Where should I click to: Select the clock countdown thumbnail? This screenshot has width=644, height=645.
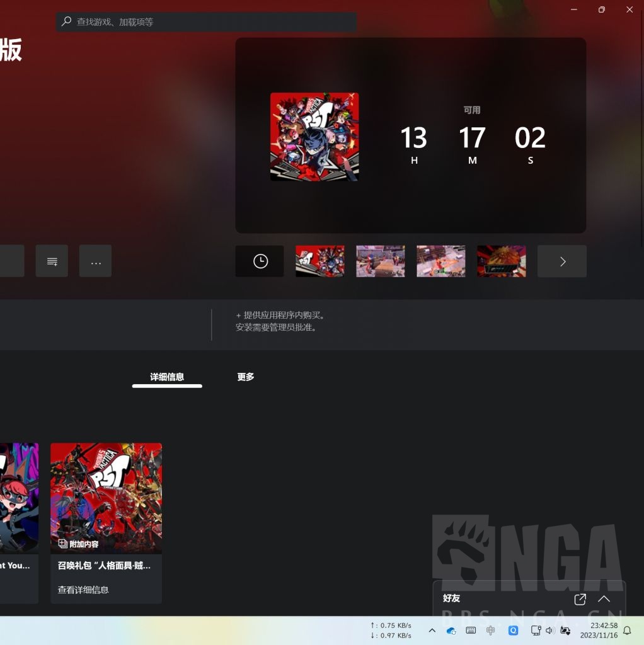260,261
